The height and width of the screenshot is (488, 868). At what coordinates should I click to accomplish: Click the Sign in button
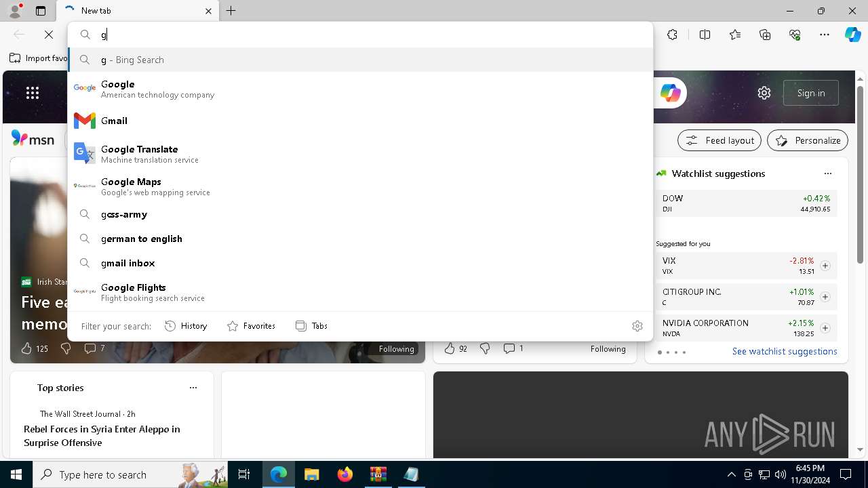(x=811, y=93)
